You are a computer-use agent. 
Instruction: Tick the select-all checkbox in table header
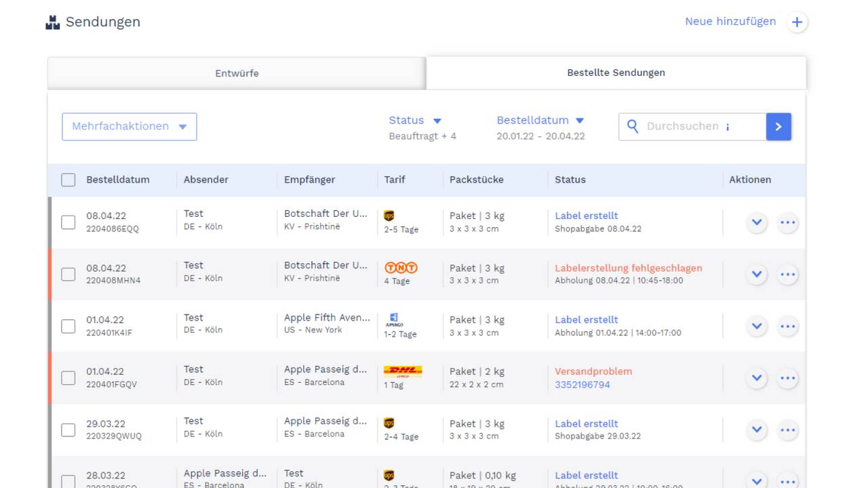(68, 180)
